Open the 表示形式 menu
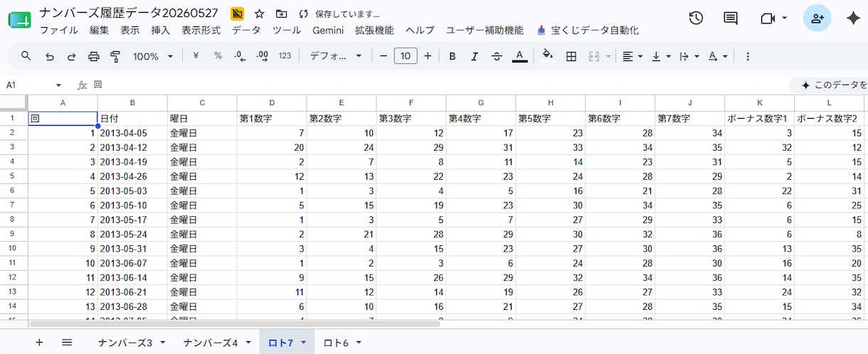 (201, 30)
